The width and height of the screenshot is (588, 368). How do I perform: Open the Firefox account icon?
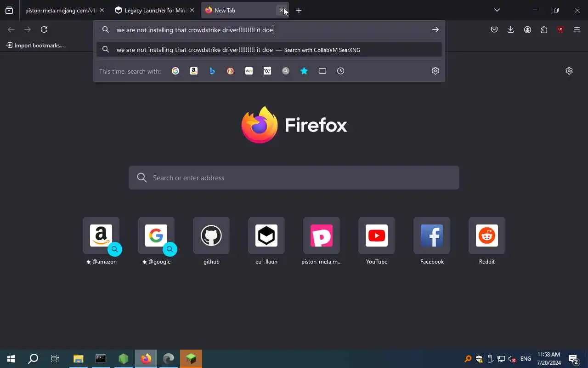[x=527, y=29]
